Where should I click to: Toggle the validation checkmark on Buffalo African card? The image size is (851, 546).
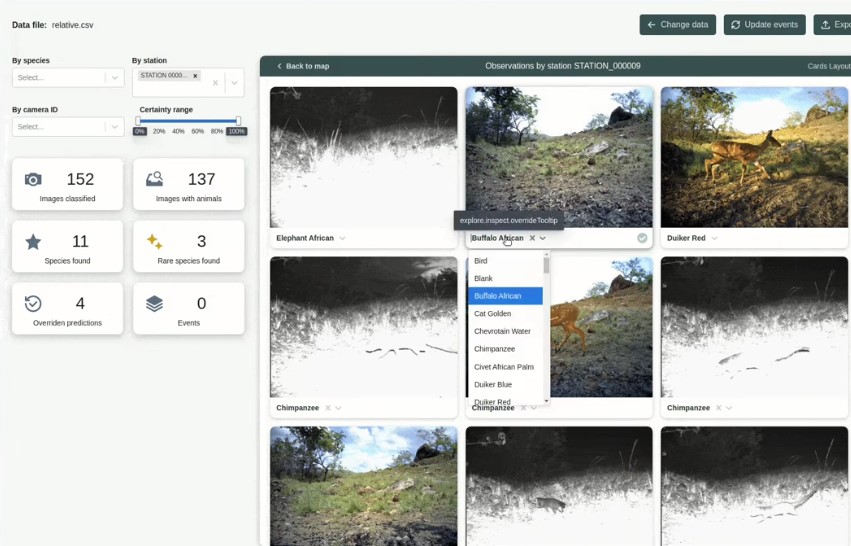tap(642, 238)
